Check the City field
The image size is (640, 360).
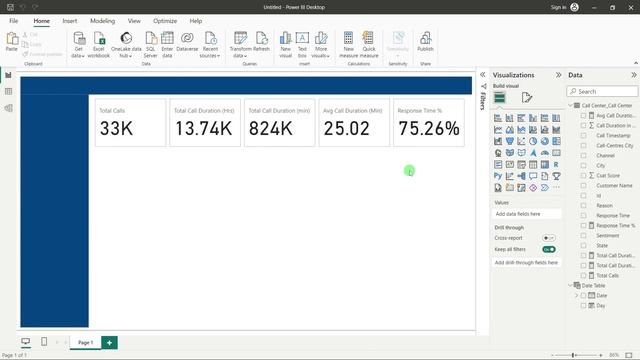tap(584, 165)
